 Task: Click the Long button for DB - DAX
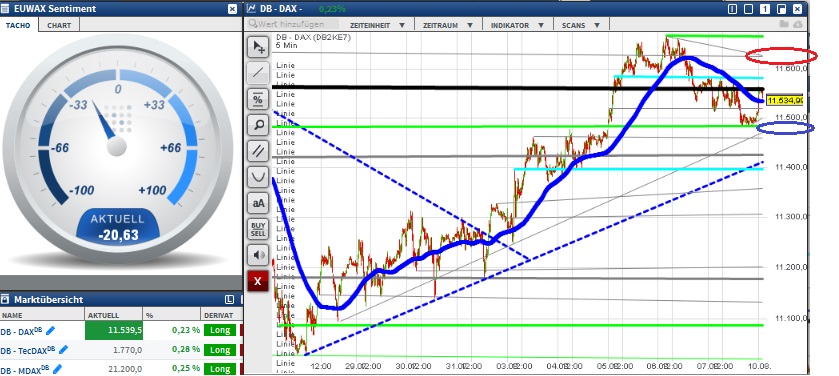pyautogui.click(x=220, y=331)
